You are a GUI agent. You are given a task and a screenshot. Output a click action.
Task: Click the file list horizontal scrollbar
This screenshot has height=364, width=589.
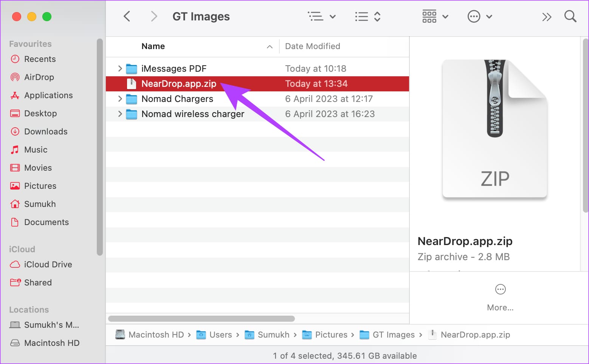coord(201,319)
